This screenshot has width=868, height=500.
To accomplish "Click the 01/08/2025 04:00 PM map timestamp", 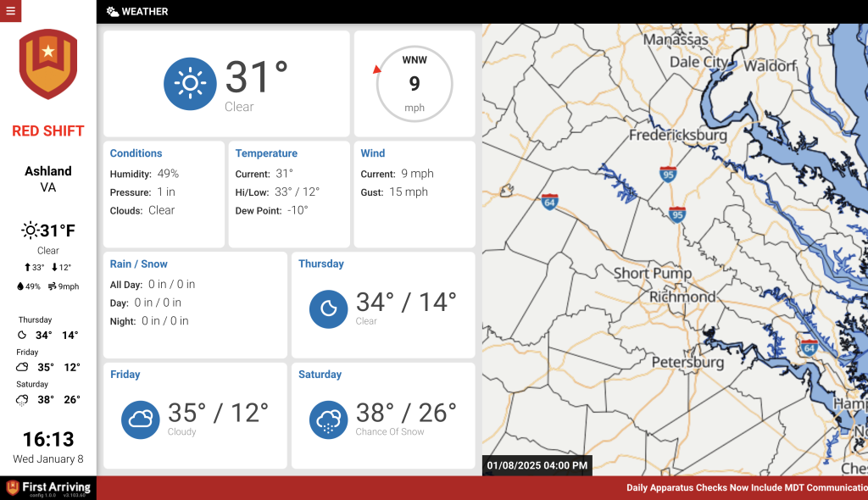I will click(x=536, y=465).
